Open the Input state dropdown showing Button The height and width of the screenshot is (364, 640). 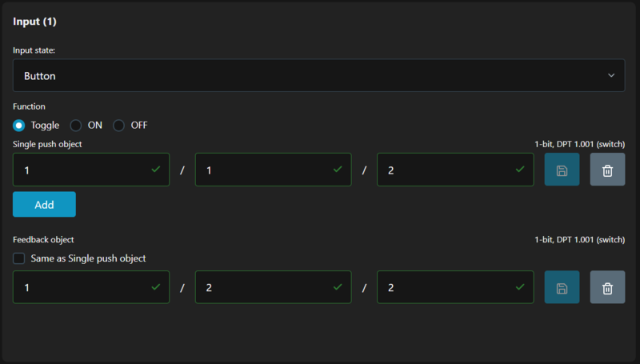tap(318, 75)
